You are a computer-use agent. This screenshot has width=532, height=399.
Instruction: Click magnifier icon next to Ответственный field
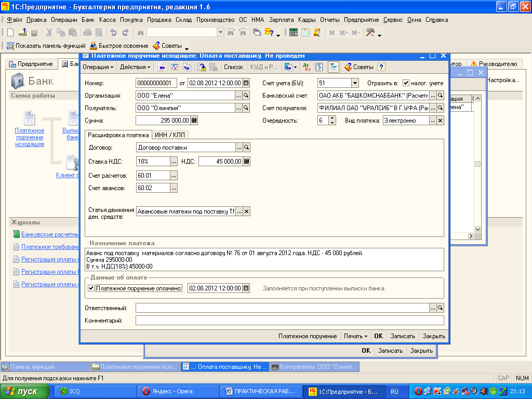coord(441,308)
